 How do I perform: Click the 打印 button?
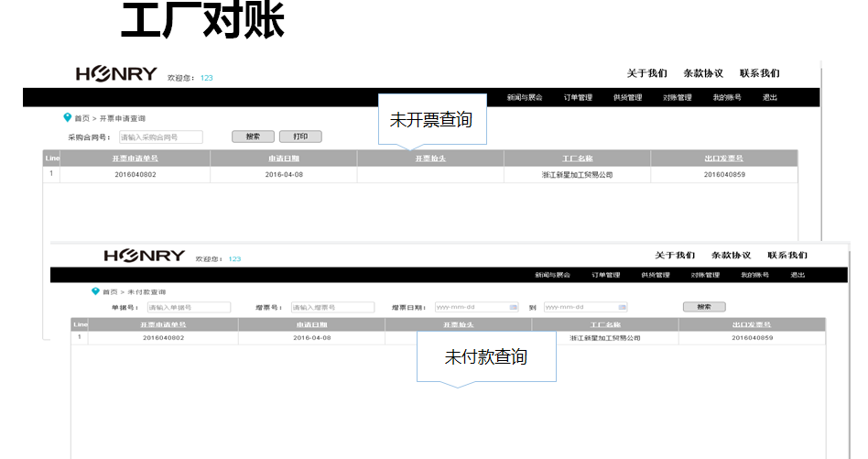click(x=300, y=137)
